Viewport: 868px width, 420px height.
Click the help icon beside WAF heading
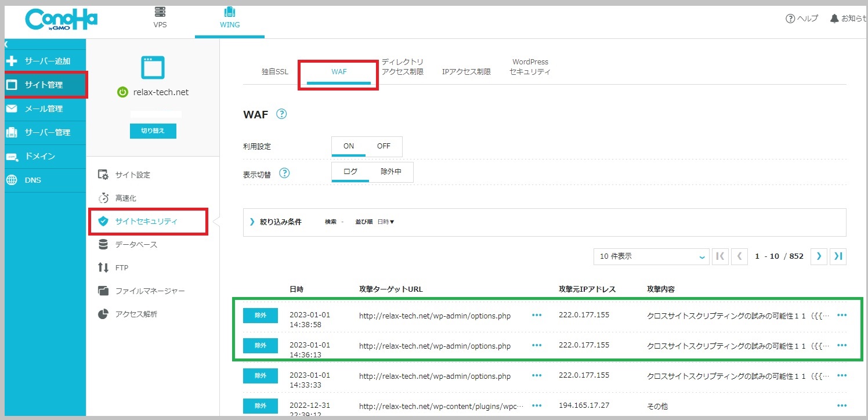281,114
